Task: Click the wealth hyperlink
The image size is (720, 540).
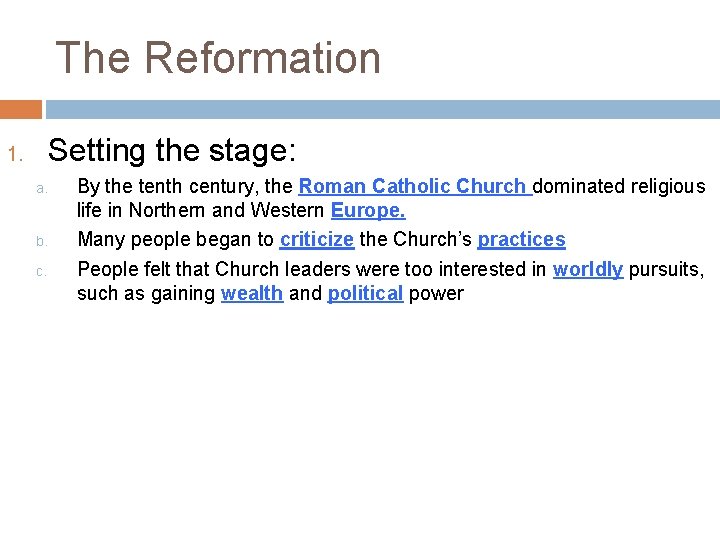Action: tap(252, 293)
